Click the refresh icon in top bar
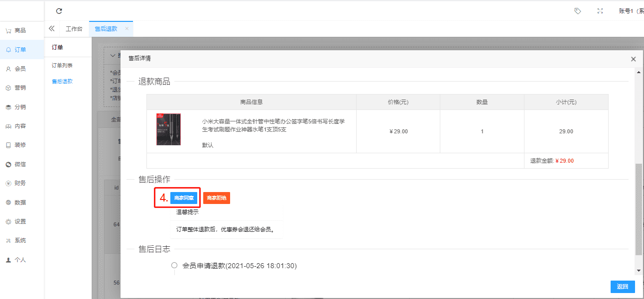Screen dimensions: 644x299 coord(59,11)
